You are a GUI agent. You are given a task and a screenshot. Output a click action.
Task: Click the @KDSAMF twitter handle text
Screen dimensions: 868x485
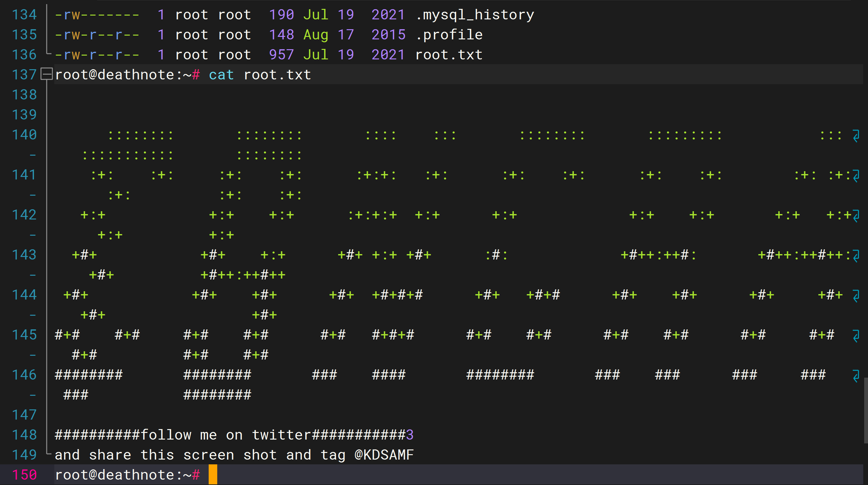coord(384,455)
